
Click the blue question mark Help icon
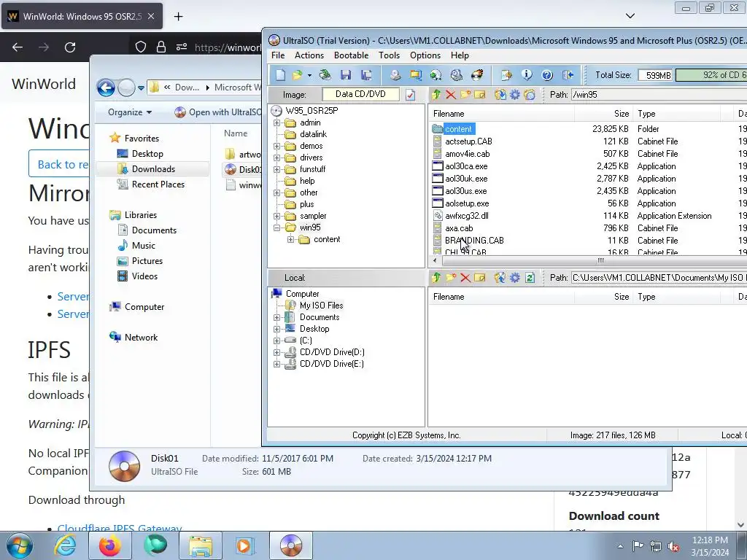pos(547,75)
